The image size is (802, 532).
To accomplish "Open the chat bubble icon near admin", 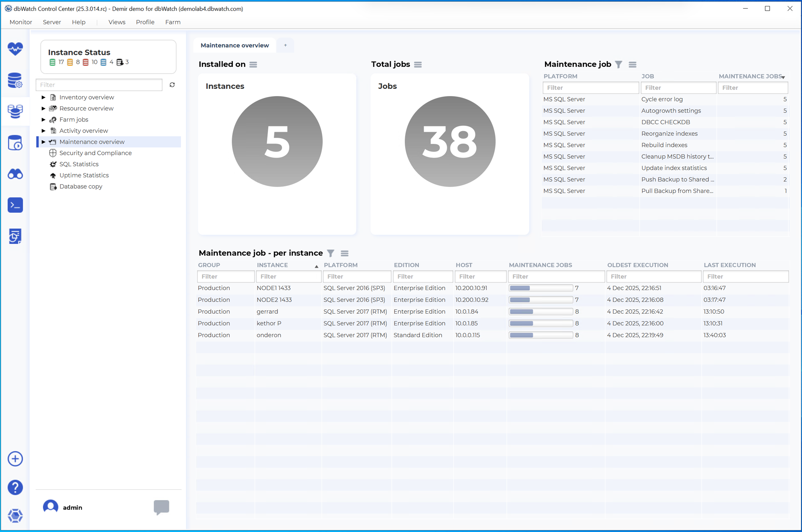I will tap(161, 507).
